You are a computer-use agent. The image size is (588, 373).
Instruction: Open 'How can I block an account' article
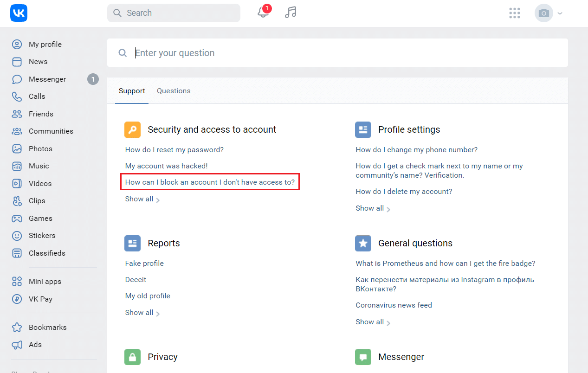[210, 182]
